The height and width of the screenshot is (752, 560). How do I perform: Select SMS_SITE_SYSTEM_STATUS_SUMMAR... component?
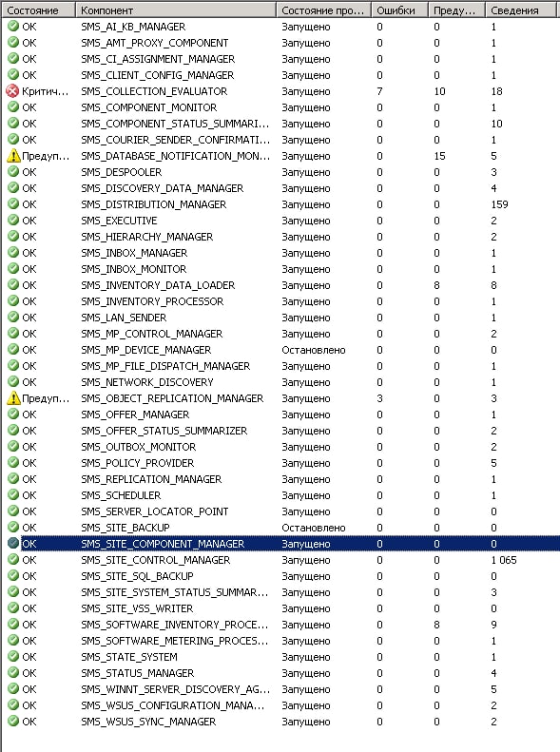175,592
